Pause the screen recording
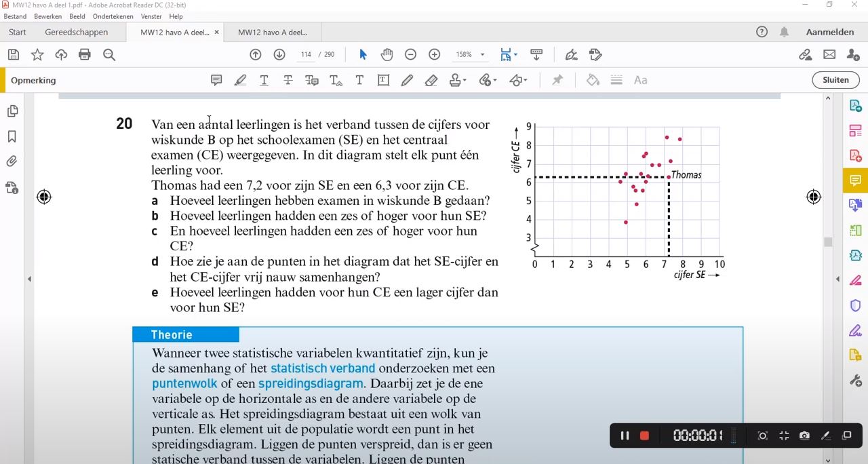 [625, 436]
